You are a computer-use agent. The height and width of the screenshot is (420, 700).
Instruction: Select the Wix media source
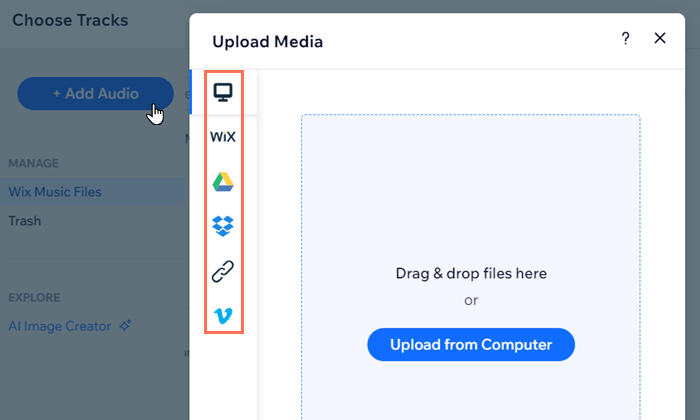coord(223,137)
